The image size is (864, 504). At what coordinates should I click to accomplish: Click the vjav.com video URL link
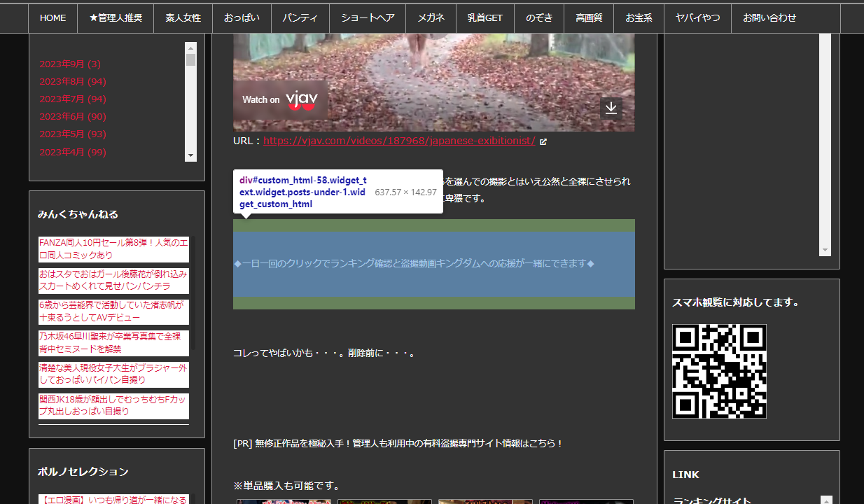(399, 141)
